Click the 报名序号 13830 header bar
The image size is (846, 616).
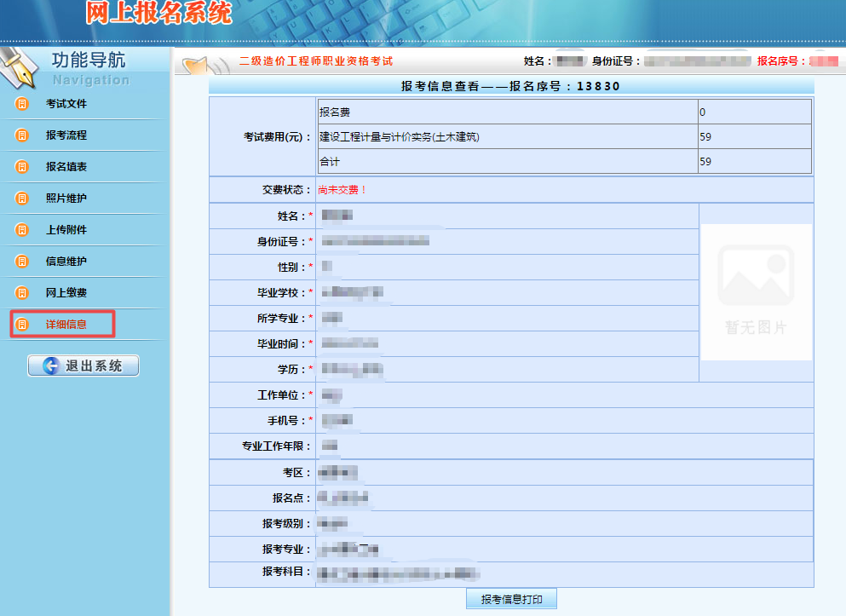(x=511, y=85)
